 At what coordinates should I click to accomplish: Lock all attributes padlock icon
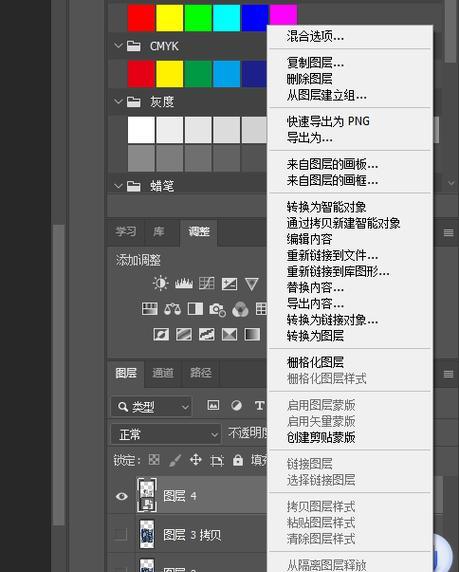[x=238, y=460]
